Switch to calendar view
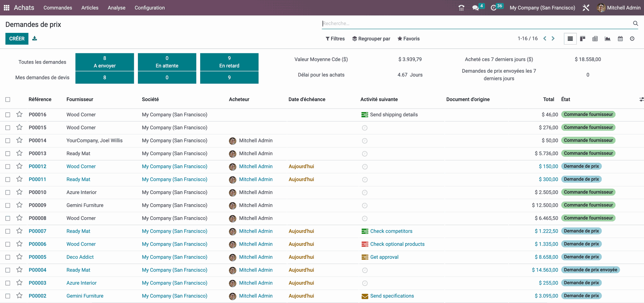644x303 pixels. coord(620,39)
